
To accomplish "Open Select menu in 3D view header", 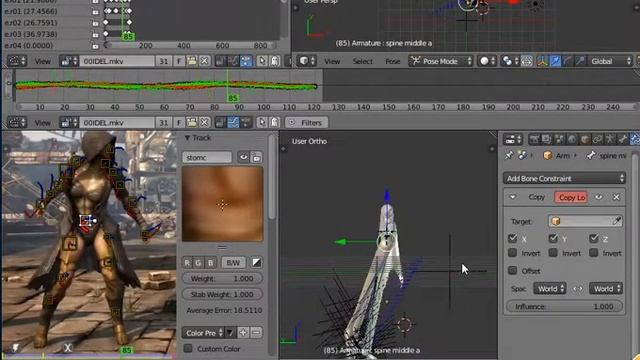I will [x=362, y=61].
